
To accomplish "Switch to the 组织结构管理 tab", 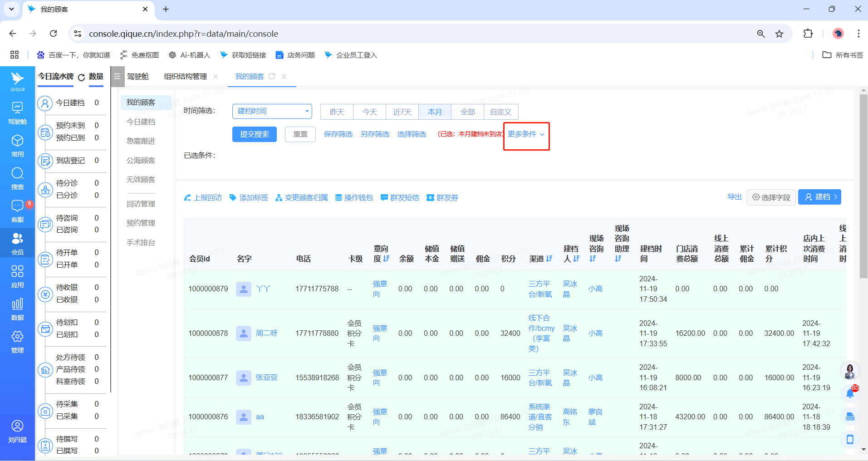I will point(185,77).
